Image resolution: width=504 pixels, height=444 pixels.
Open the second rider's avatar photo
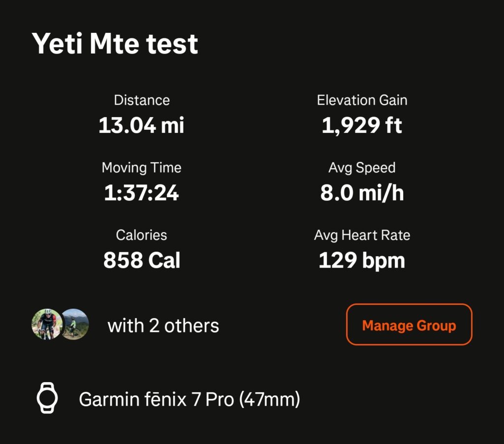click(75, 324)
